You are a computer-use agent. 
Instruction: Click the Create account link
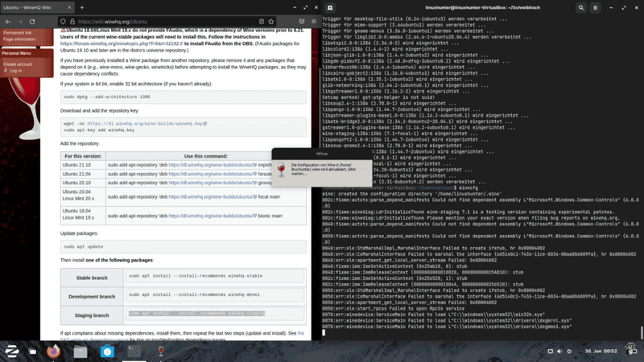pyautogui.click(x=18, y=64)
